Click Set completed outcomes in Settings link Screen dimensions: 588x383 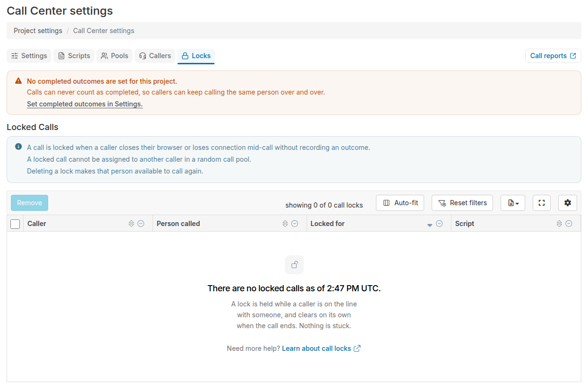[x=85, y=104]
